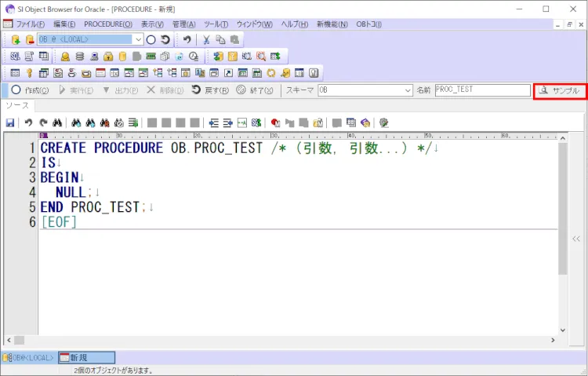Open the SQL execution tool icon
This screenshot has width=588, height=376.
[x=15, y=57]
